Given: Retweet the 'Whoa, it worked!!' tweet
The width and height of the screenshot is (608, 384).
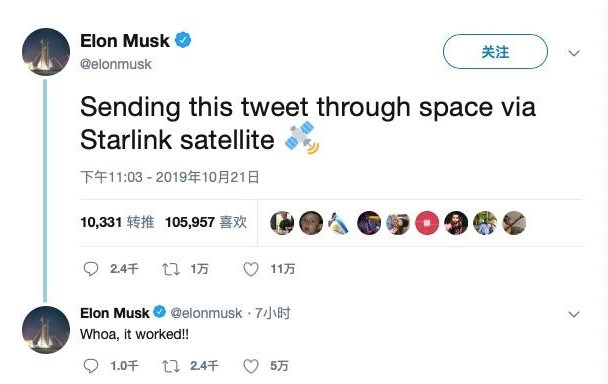Looking at the screenshot, I should click(171, 366).
